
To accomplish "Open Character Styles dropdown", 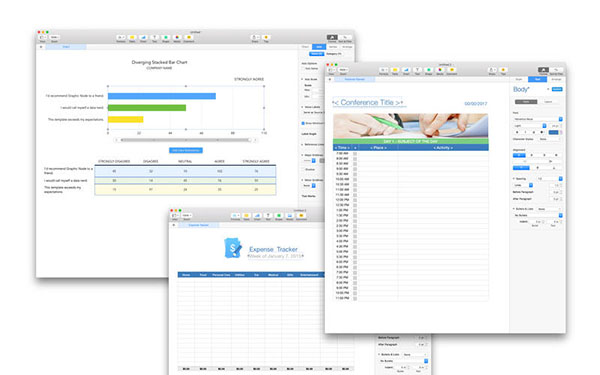I will (549, 139).
